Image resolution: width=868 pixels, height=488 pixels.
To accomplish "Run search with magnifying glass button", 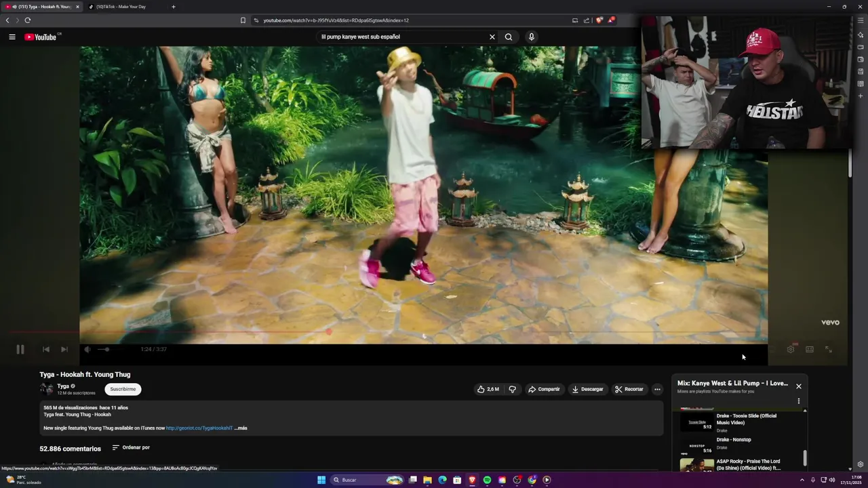I will click(x=509, y=37).
